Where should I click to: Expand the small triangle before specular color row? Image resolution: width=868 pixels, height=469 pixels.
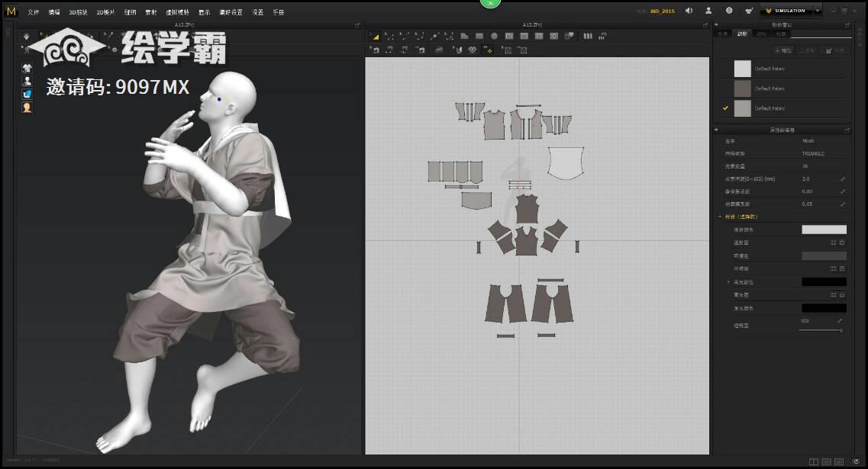tap(728, 282)
